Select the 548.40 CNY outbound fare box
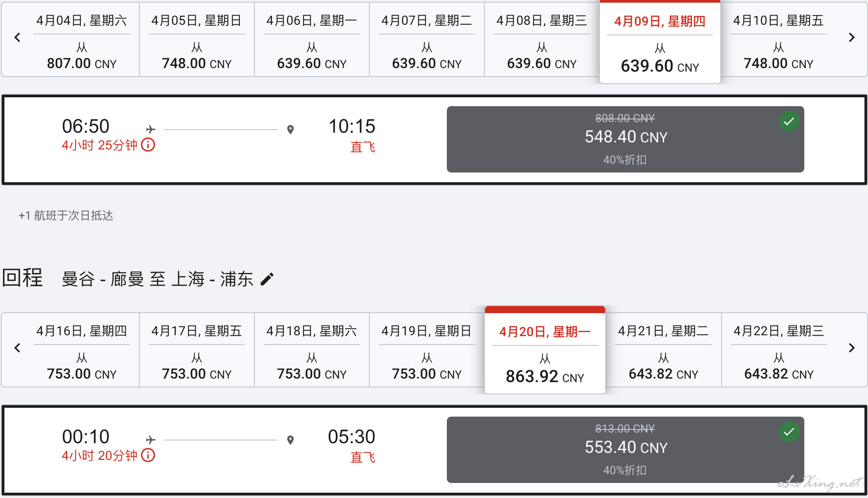This screenshot has width=868, height=498. 625,139
